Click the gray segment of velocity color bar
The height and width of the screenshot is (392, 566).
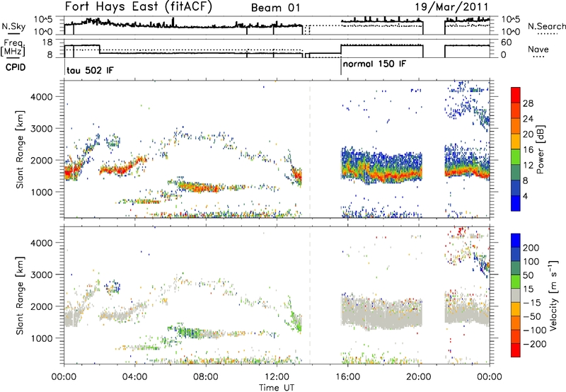pos(516,295)
